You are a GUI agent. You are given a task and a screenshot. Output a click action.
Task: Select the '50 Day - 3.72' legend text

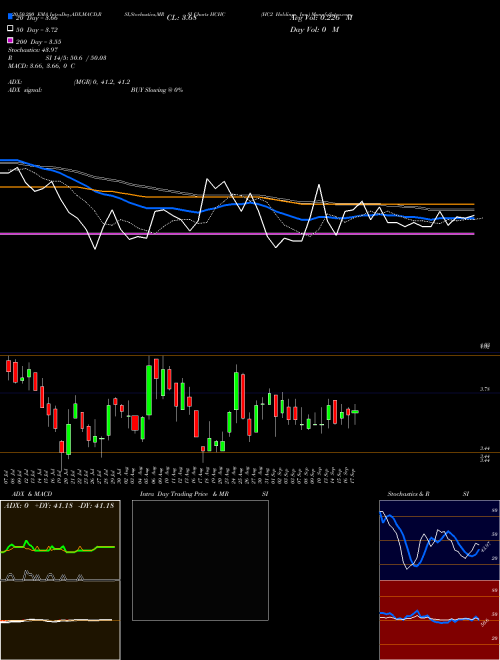tap(37, 30)
